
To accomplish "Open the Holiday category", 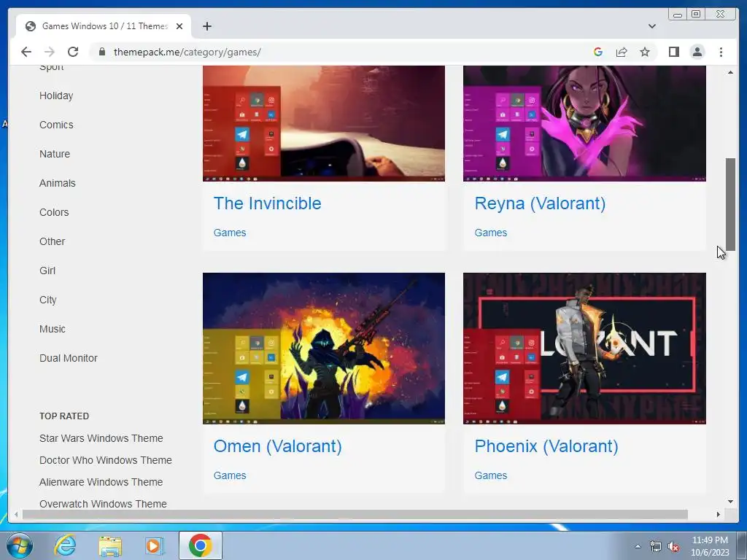I will [x=56, y=96].
